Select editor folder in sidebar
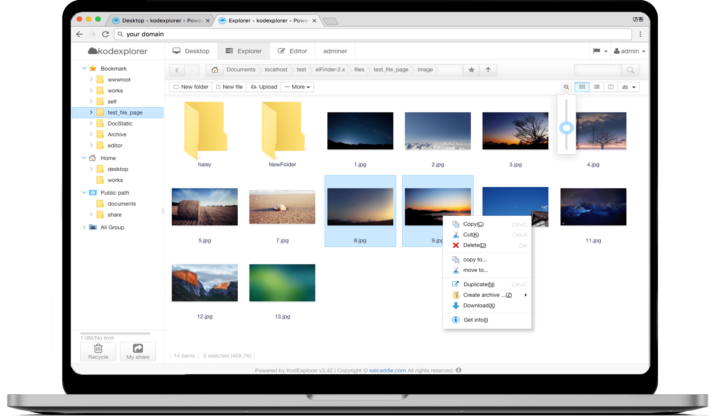This screenshot has width=715, height=417. 114,145
